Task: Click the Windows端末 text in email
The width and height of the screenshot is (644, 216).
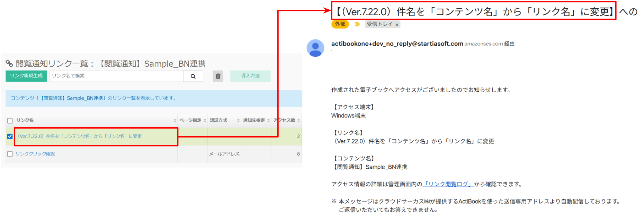Action: (x=348, y=116)
